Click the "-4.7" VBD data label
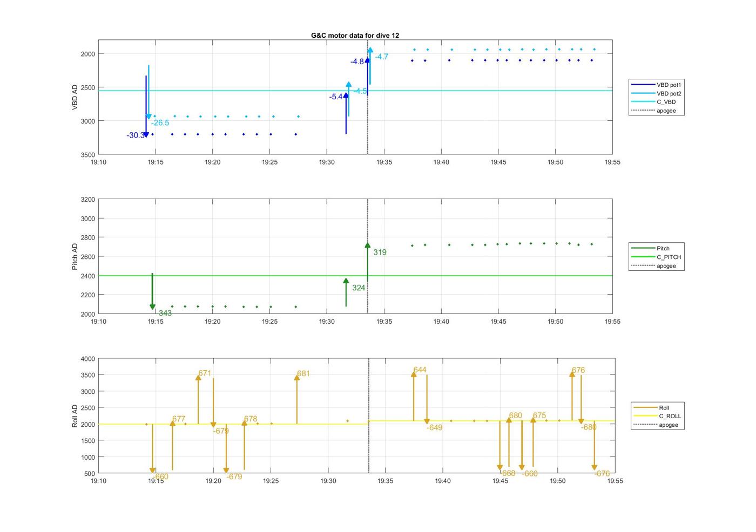756x532 pixels. pyautogui.click(x=381, y=57)
